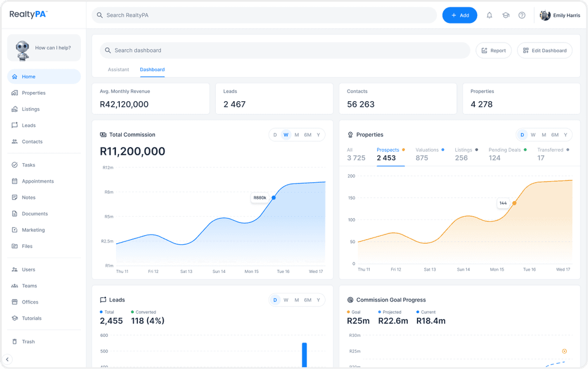Click the Edit Dashboard button
588x369 pixels.
(x=544, y=51)
